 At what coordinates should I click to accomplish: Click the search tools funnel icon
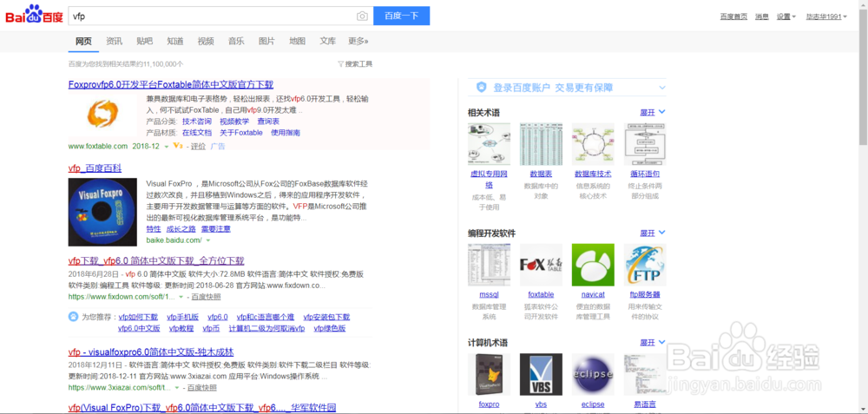(x=340, y=64)
